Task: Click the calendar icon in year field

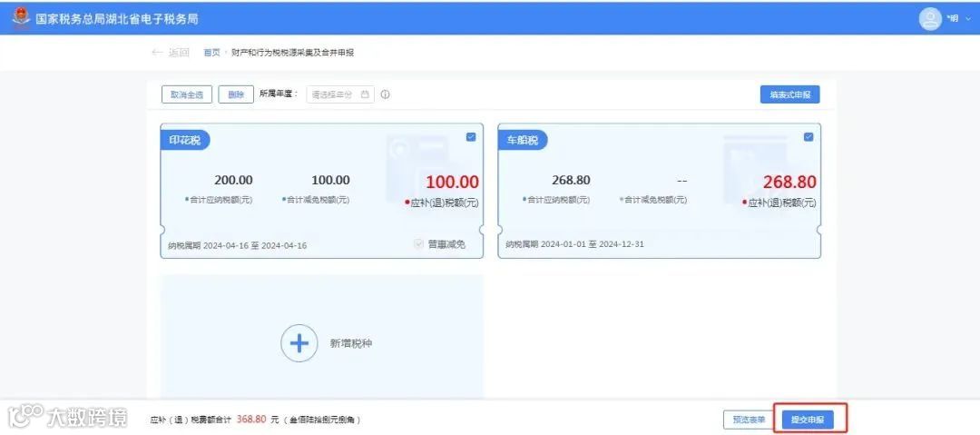Action: click(365, 94)
